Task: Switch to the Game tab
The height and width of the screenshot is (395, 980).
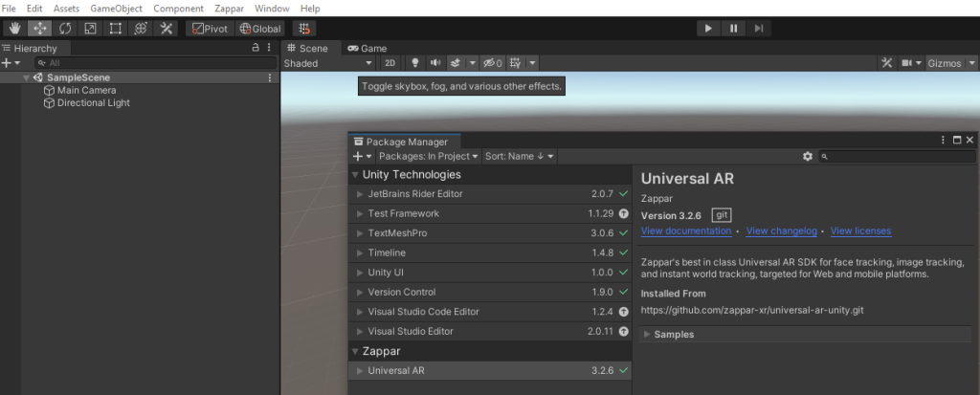Action: click(x=367, y=48)
